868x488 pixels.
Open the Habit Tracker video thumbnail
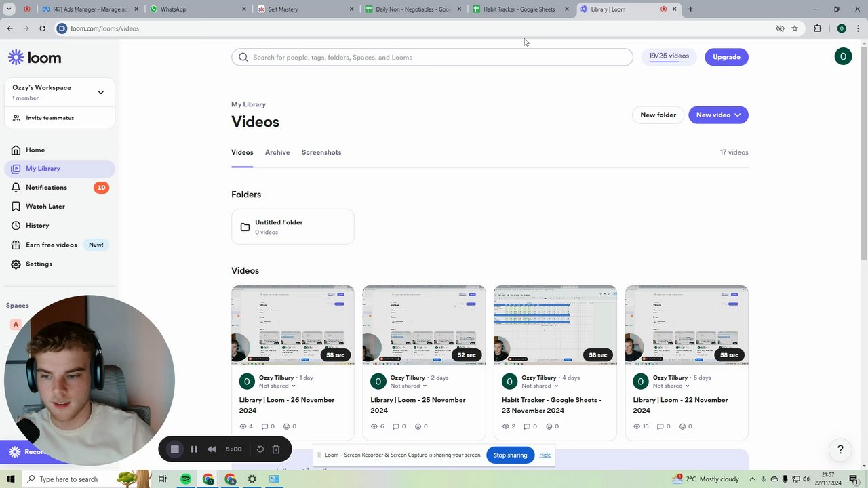pos(555,325)
